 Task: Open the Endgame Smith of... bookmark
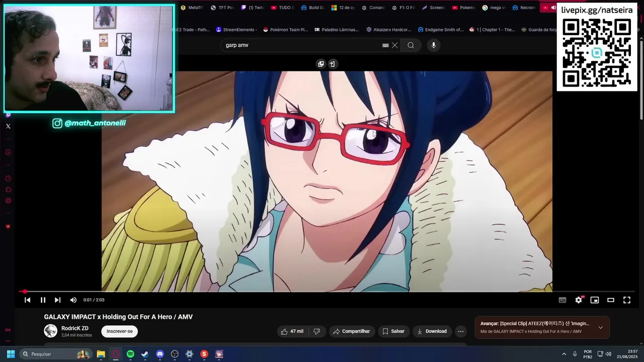[x=441, y=30]
